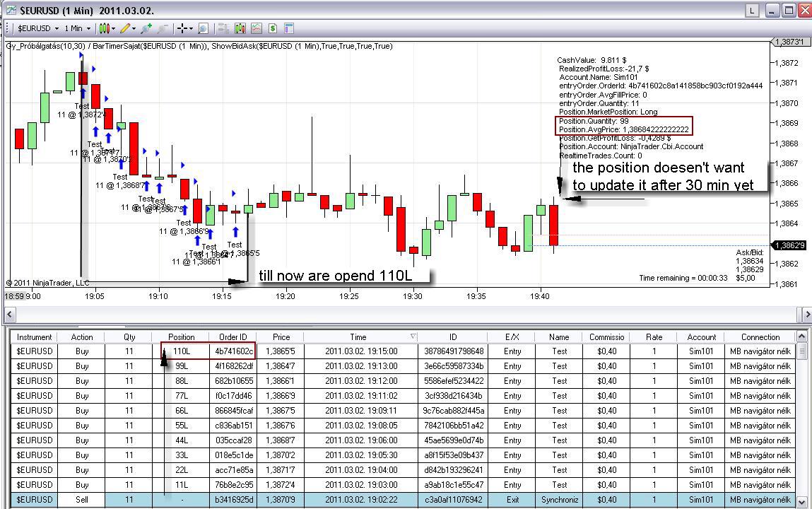Sort by the Connection column header

pyautogui.click(x=760, y=337)
